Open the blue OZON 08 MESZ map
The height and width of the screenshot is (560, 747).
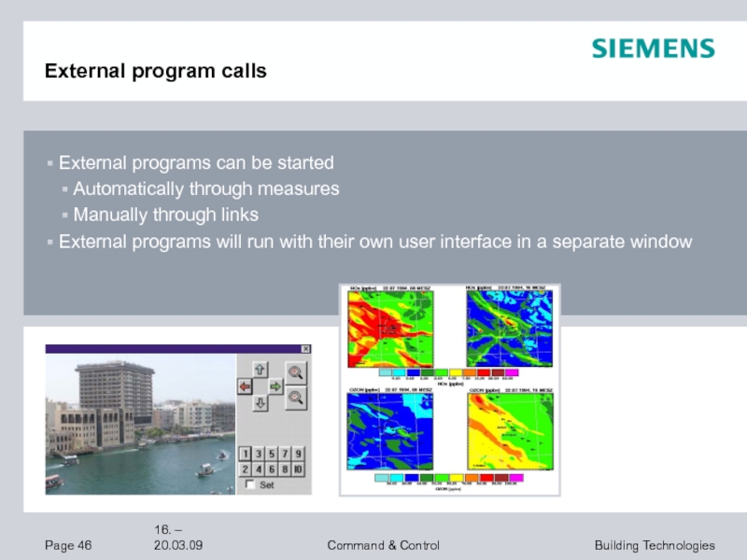pos(390,432)
